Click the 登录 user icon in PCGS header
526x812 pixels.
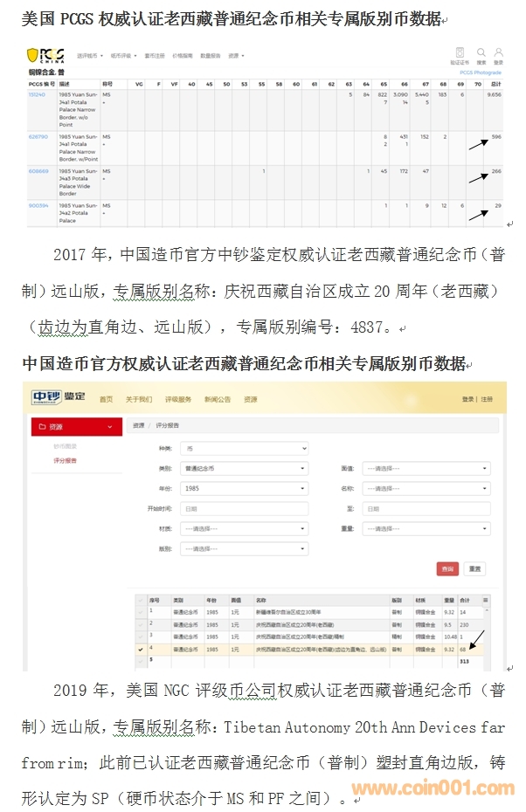point(498,53)
